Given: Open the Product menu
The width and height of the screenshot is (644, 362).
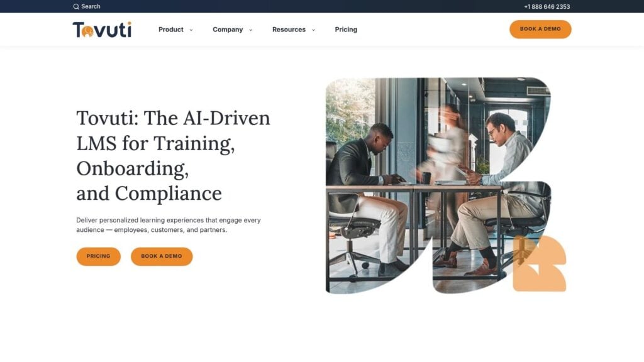Looking at the screenshot, I should (171, 30).
